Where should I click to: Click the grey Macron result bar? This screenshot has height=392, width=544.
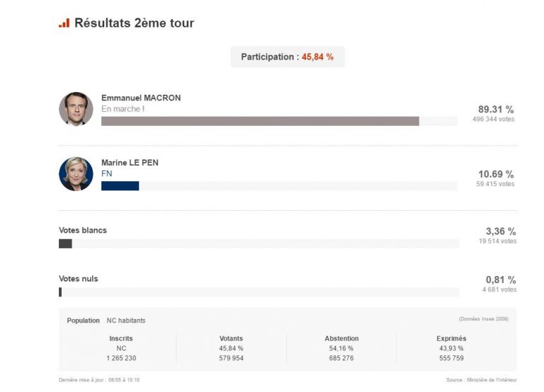pos(260,121)
